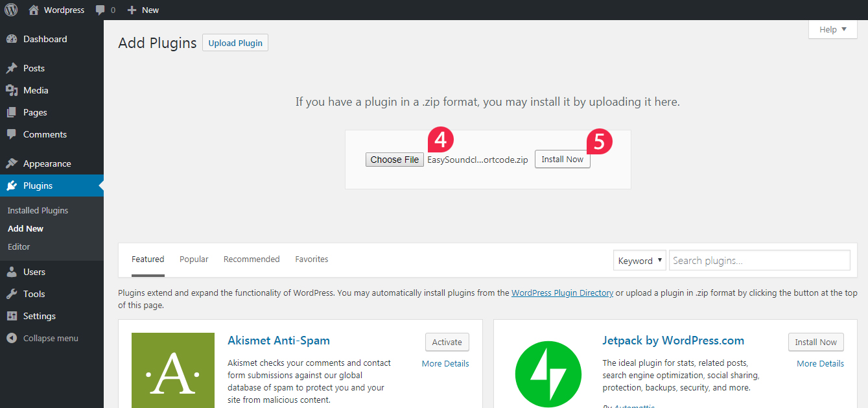The width and height of the screenshot is (868, 408).
Task: Expand the Help dropdown tab
Action: 833,29
